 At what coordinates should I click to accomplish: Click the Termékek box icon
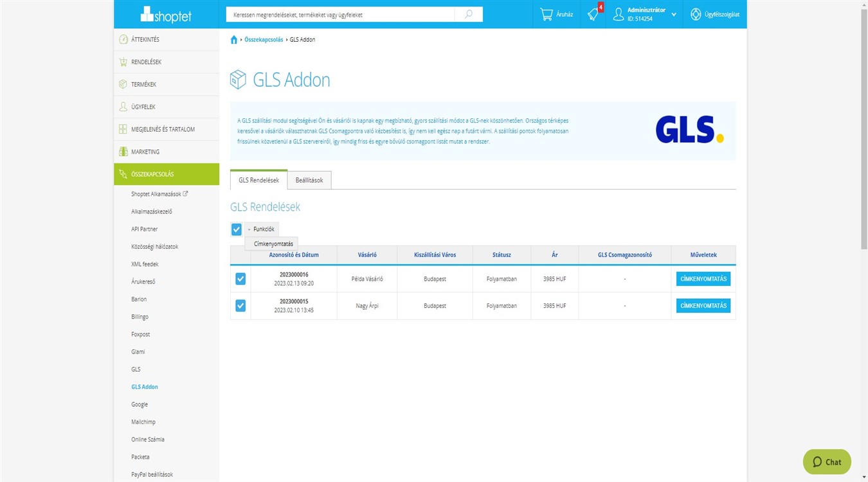tap(123, 84)
